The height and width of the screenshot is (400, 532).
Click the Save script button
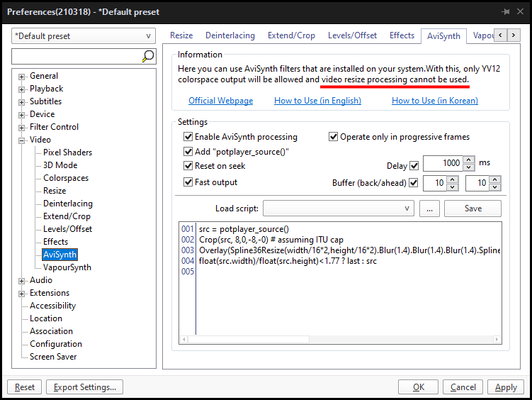472,208
